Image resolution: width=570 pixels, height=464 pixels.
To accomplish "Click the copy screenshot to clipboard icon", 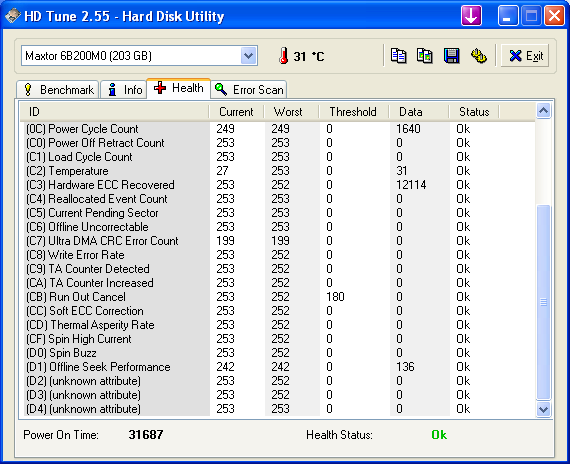I will tap(425, 56).
